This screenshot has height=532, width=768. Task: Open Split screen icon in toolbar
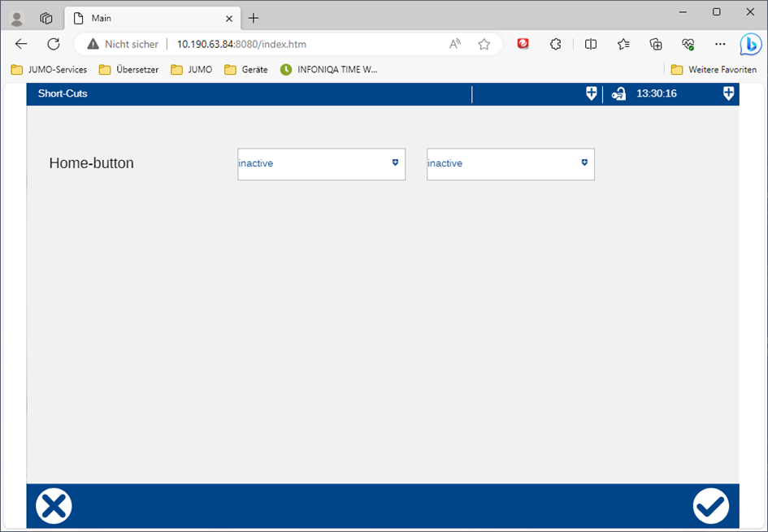591,45
